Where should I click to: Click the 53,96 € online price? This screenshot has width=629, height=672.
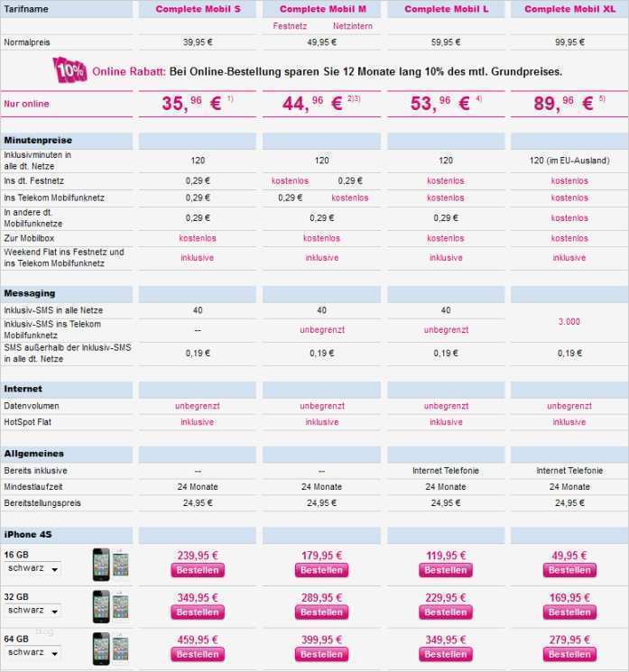(x=446, y=104)
